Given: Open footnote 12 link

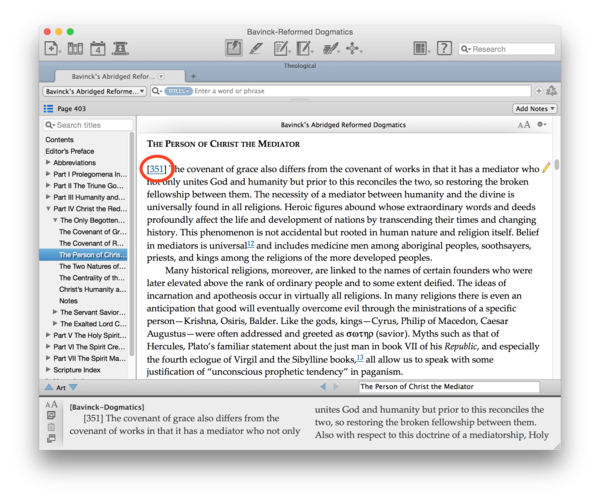Looking at the screenshot, I should [251, 243].
